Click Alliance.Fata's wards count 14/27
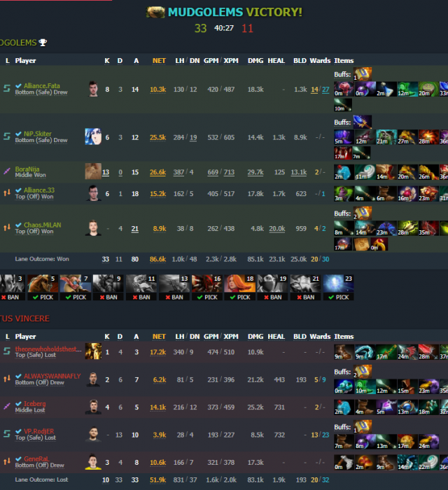Image resolution: width=448 pixels, height=490 pixels. click(320, 90)
